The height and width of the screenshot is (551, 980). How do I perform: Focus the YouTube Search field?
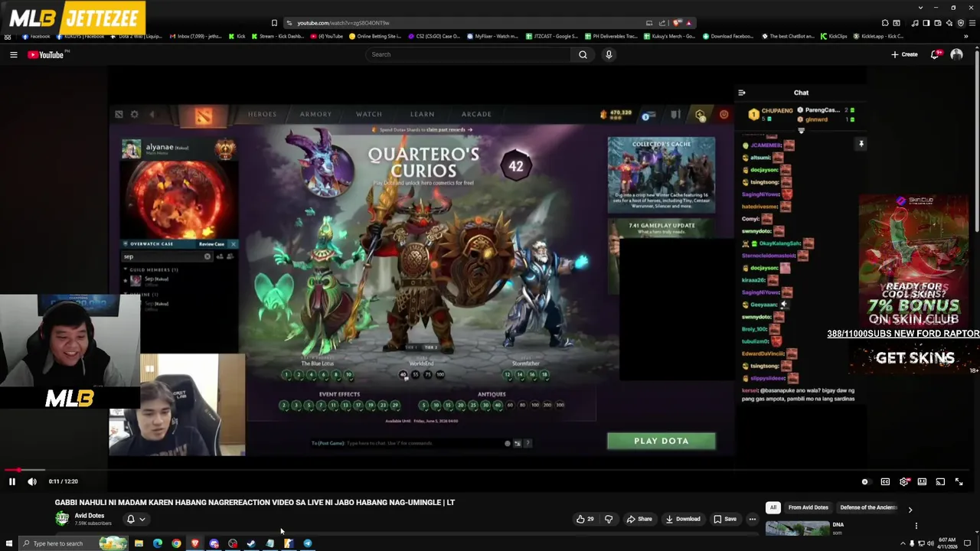point(468,54)
